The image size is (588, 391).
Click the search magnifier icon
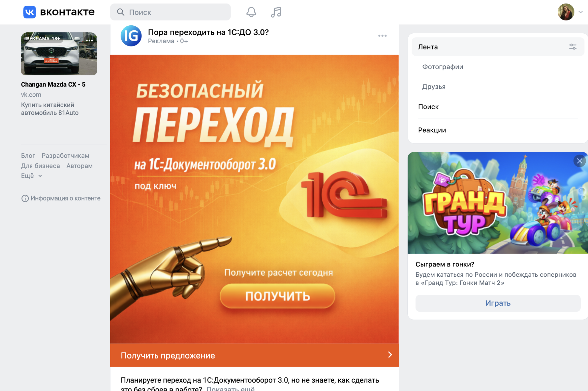tap(121, 12)
